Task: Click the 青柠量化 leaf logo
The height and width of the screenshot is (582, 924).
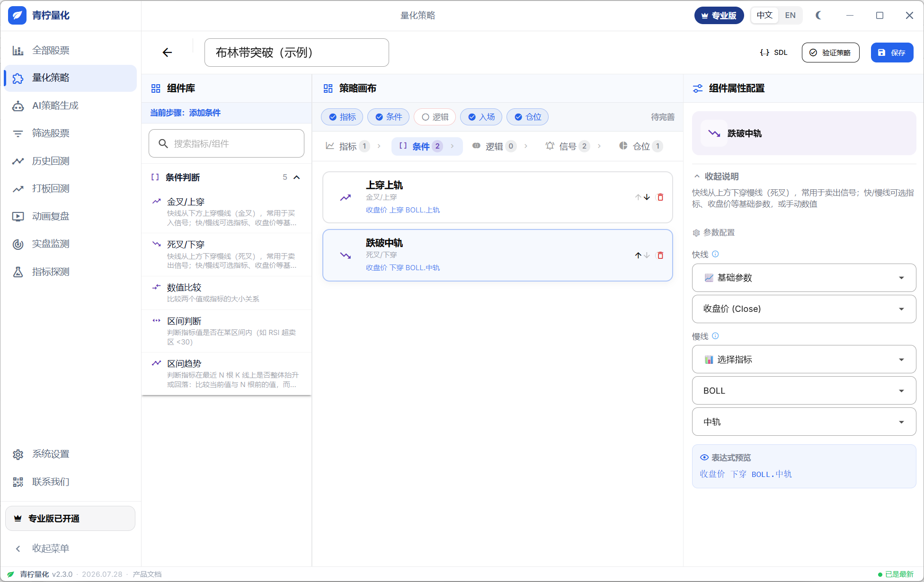Action: pos(18,15)
